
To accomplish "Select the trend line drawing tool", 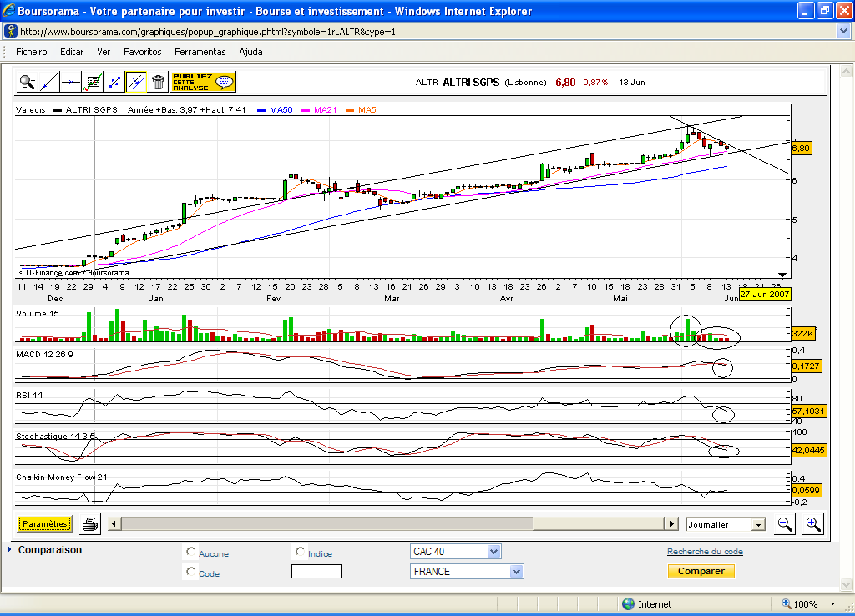I will tap(48, 83).
